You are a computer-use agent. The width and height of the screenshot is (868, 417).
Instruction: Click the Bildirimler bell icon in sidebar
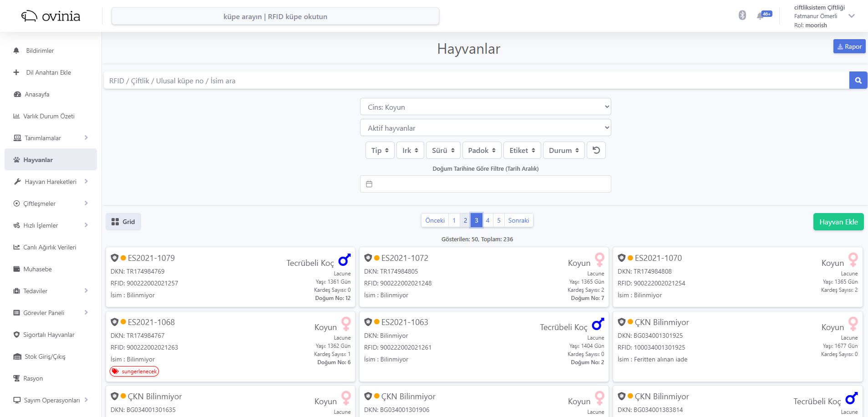click(16, 51)
